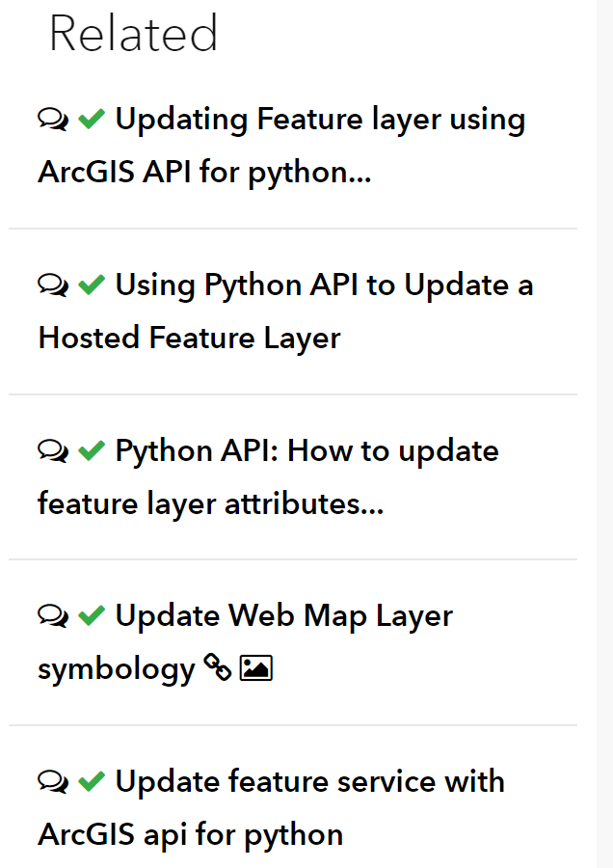Click the chain link icon after symbology
The height and width of the screenshot is (868, 613).
218,669
